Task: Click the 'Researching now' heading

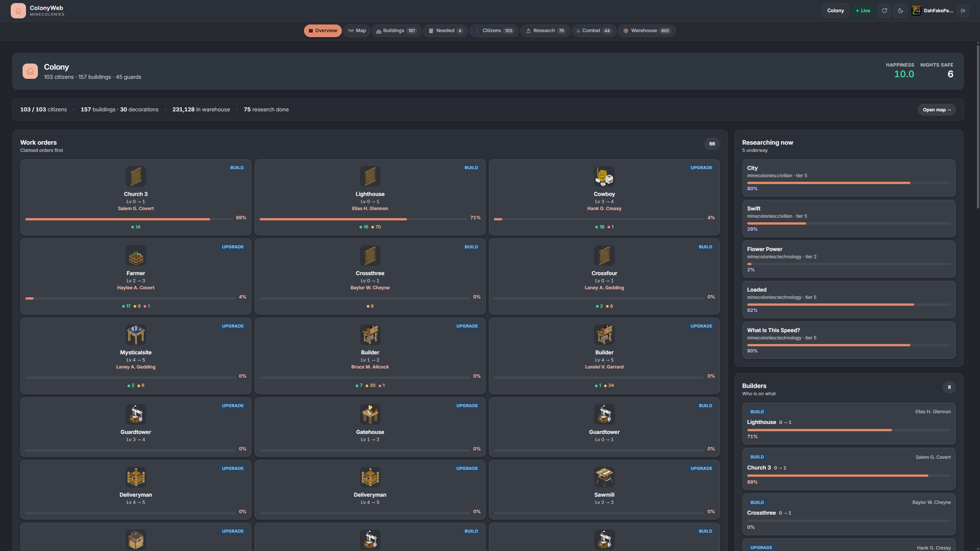Action: tap(768, 142)
